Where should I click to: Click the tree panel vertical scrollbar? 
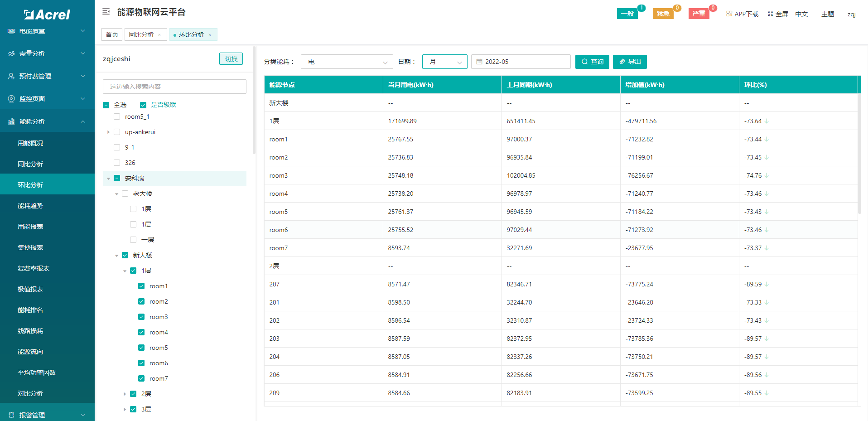(254, 101)
